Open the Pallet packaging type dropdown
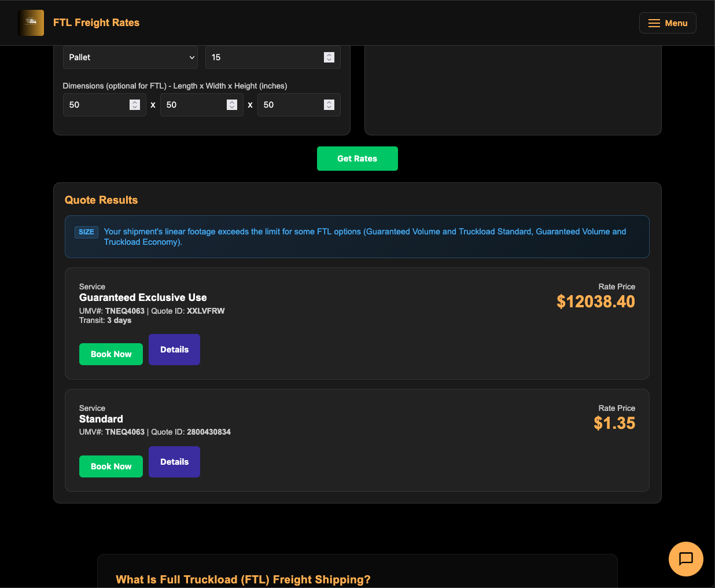715x588 pixels. [130, 57]
